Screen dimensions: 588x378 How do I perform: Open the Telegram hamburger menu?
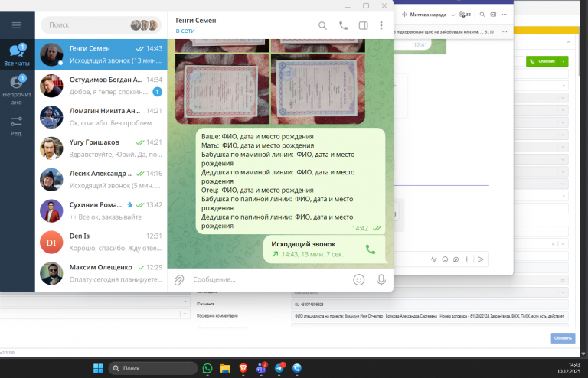pos(17,25)
